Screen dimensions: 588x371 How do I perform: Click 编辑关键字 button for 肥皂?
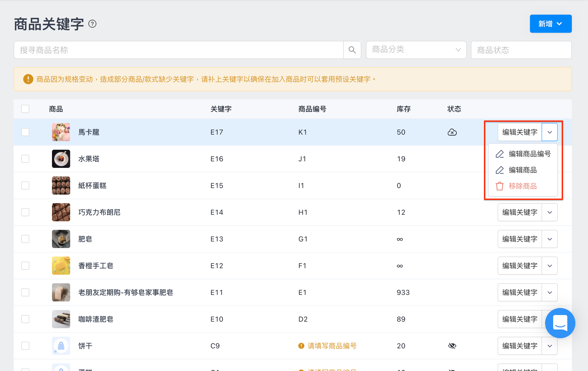pos(520,239)
